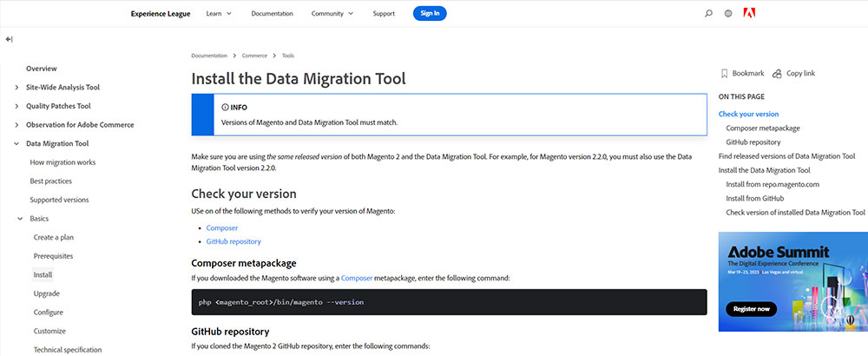The image size is (868, 356).
Task: Jump to Install from repo.magento.com
Action: point(773,184)
